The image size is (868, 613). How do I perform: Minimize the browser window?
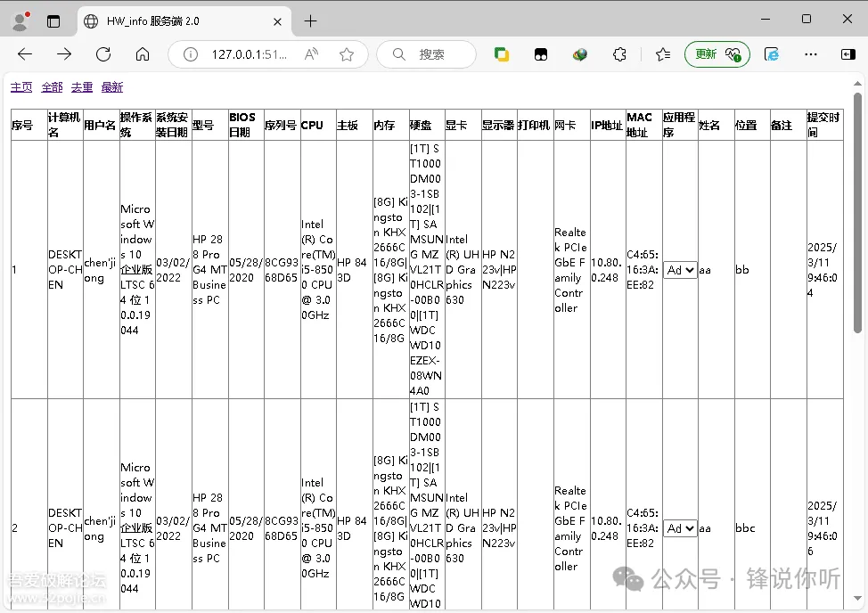point(766,19)
